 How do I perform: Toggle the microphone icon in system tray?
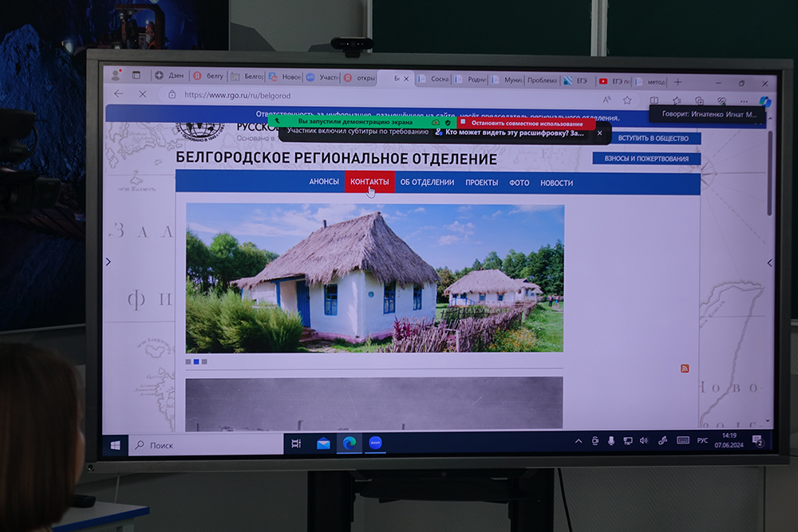(611, 440)
